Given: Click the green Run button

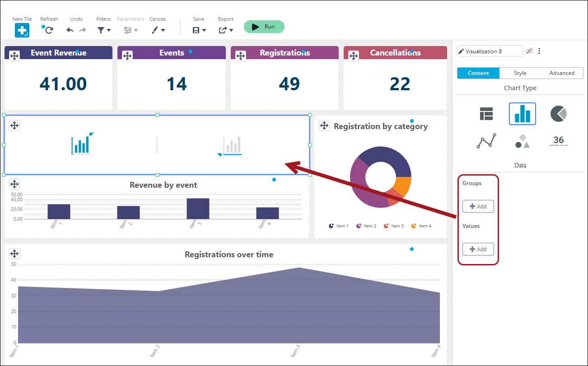Looking at the screenshot, I should 264,27.
